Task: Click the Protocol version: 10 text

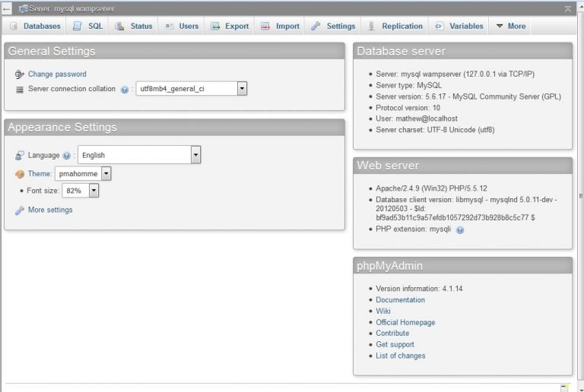Action: click(408, 107)
